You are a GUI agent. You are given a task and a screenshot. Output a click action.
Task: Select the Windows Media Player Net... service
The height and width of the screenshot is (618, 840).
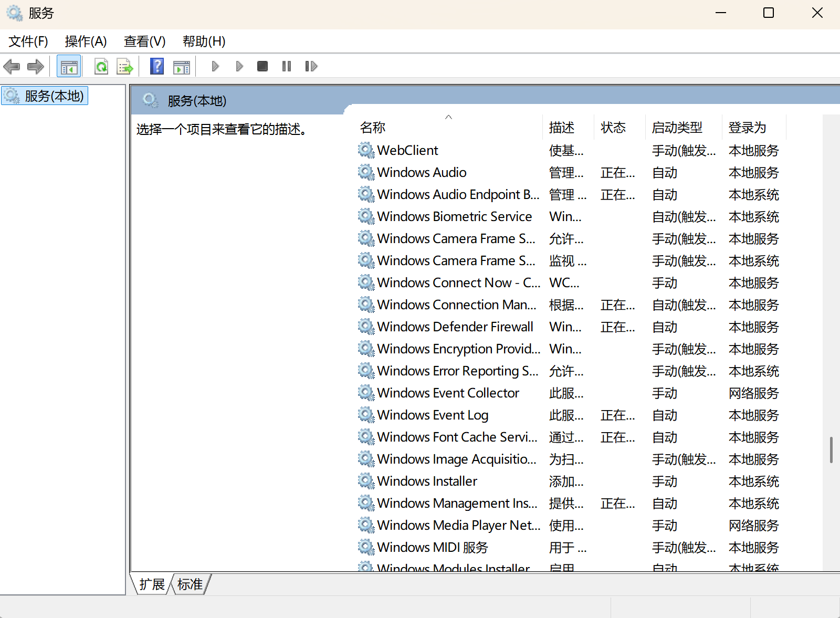pos(459,525)
